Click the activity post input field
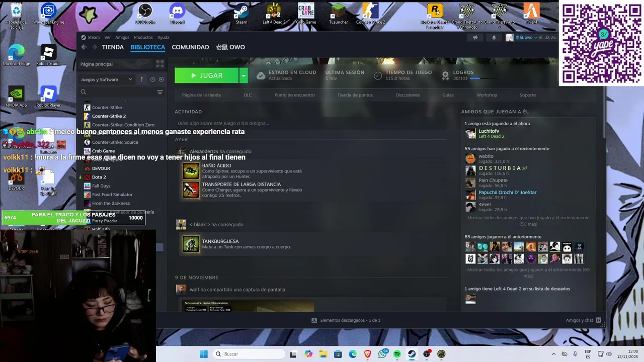The height and width of the screenshot is (362, 644). pos(310,123)
